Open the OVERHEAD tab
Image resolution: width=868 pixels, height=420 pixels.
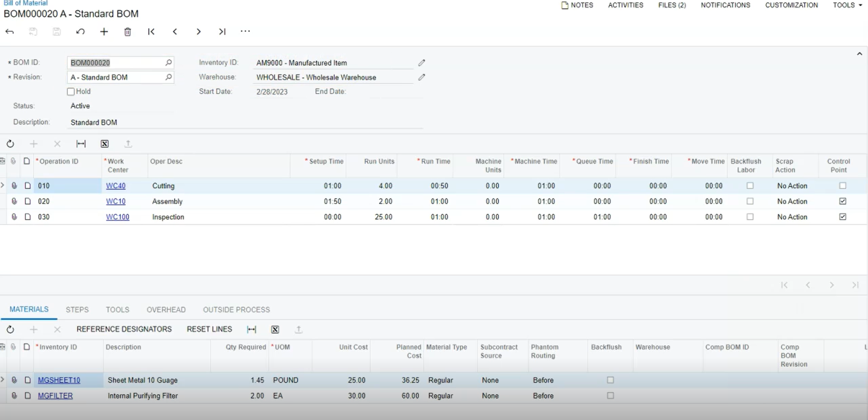point(166,310)
